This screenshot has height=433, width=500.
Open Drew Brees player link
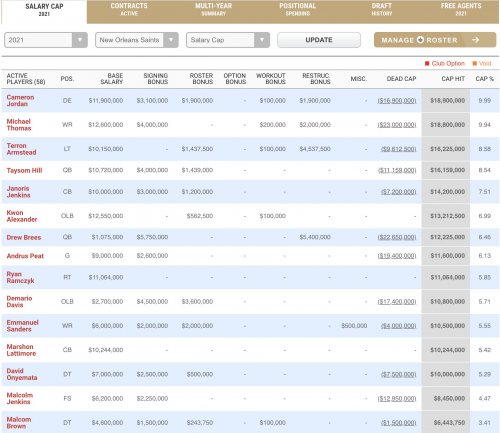24,237
